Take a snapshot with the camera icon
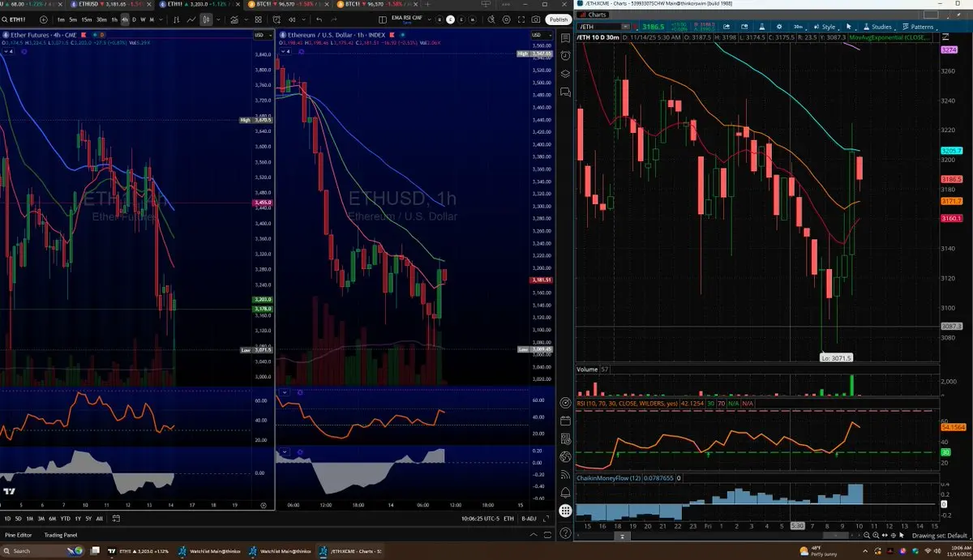The height and width of the screenshot is (560, 973). tap(536, 19)
